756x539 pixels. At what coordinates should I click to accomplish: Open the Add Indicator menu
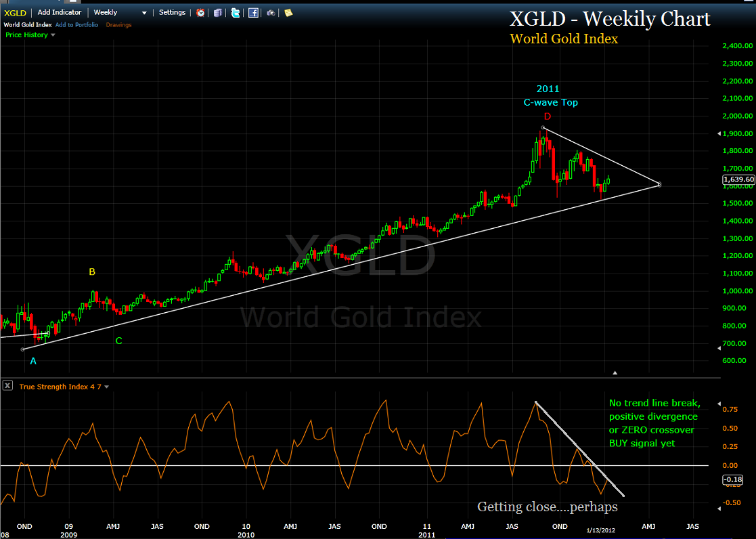point(60,12)
